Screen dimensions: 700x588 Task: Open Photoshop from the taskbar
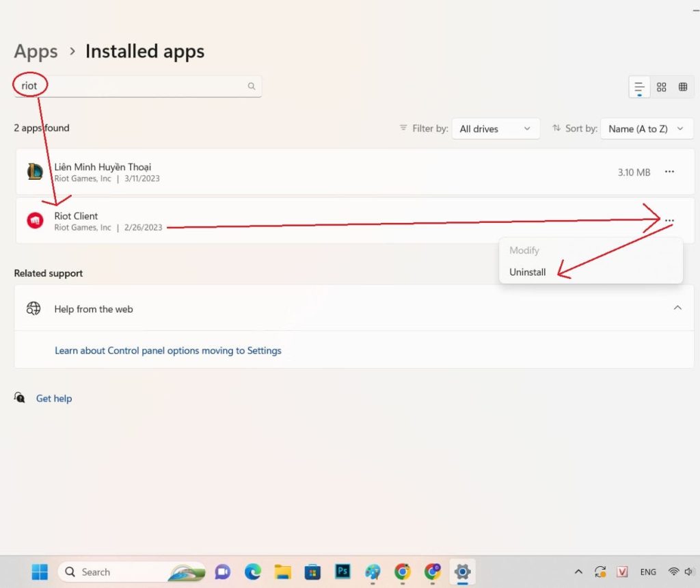coord(343,571)
